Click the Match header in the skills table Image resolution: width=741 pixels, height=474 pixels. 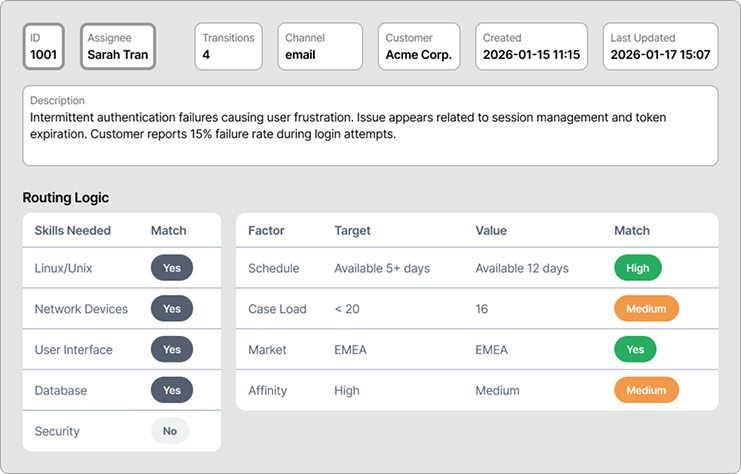pyautogui.click(x=169, y=231)
